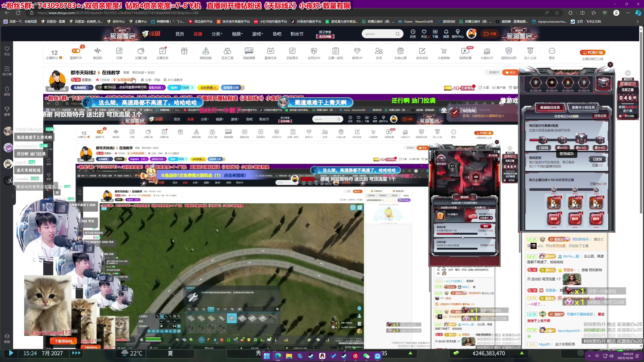This screenshot has height=362, width=644.
Task: Click the 开播 start streaming button
Action: click(x=490, y=34)
